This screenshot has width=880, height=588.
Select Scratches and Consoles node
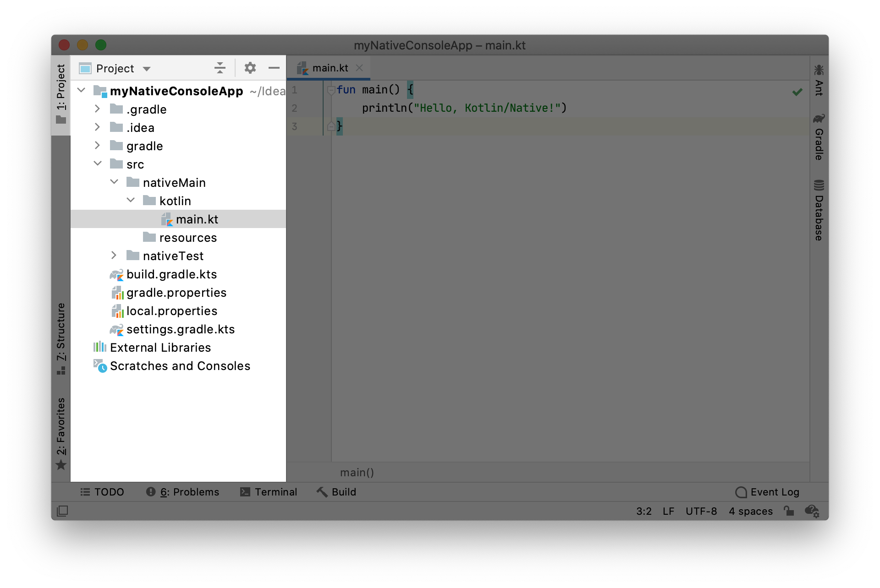pos(178,366)
